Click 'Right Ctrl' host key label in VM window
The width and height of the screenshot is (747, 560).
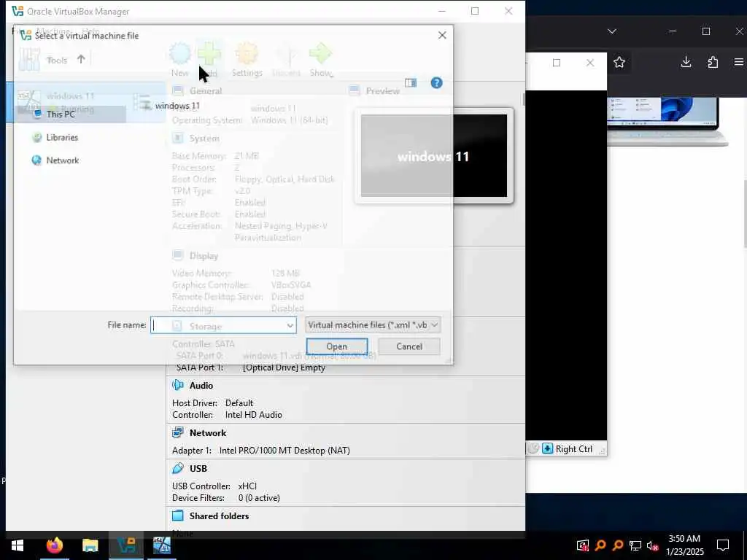pos(573,449)
